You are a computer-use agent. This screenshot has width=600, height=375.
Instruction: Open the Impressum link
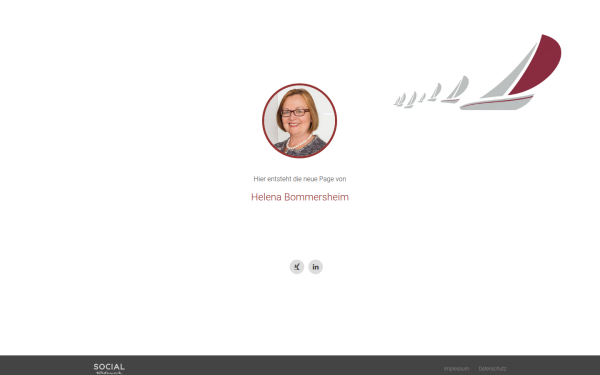(x=456, y=369)
